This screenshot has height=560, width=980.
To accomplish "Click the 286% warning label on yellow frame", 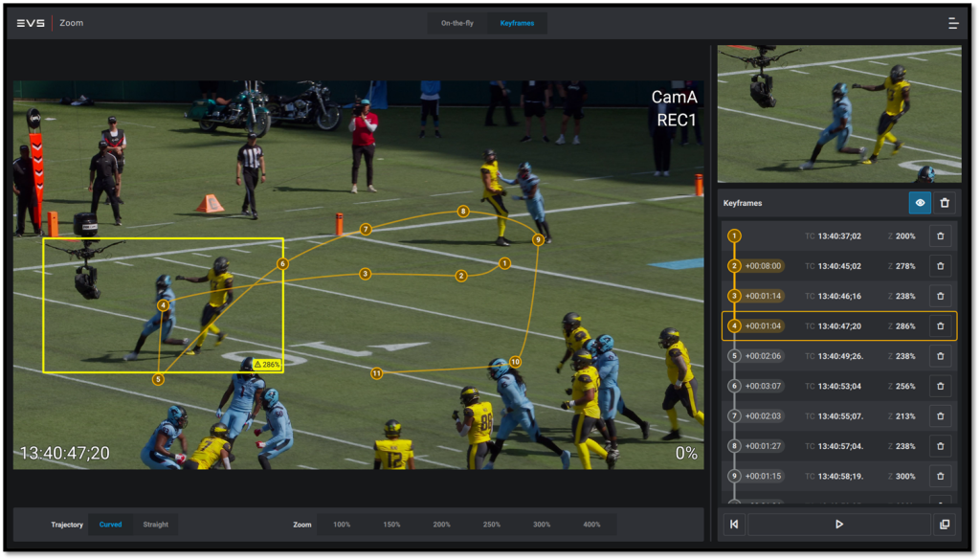I will pyautogui.click(x=267, y=365).
